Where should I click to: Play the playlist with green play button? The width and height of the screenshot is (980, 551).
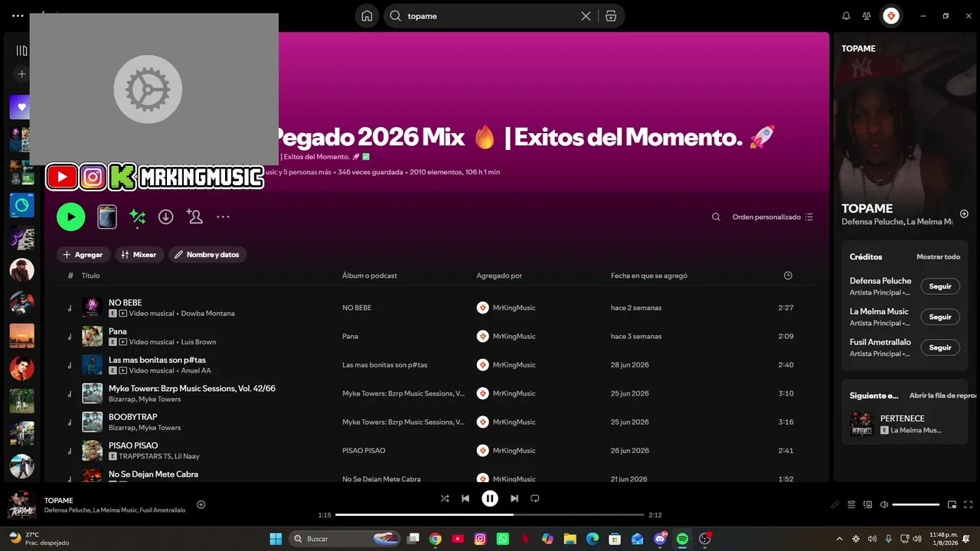click(x=70, y=217)
